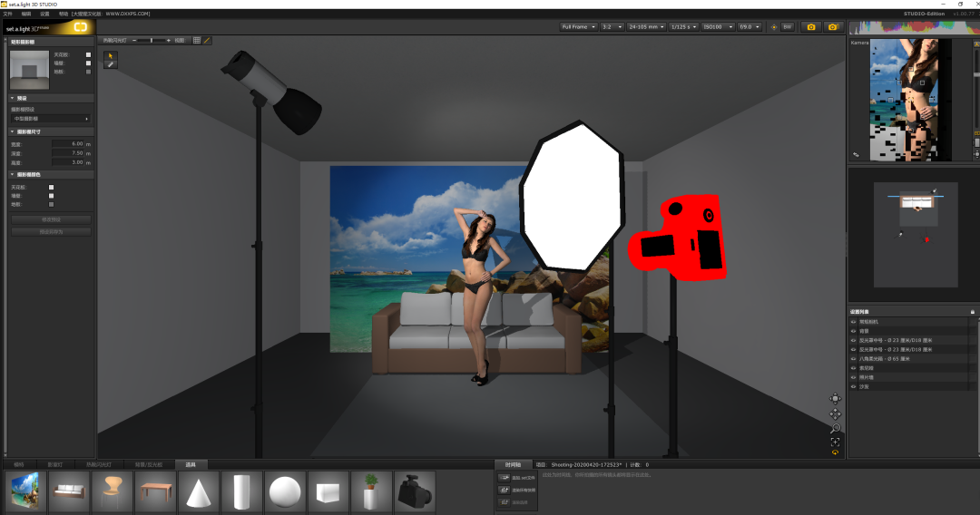Open the ISO100 dropdown
Image resolution: width=980 pixels, height=515 pixels.
pyautogui.click(x=718, y=27)
